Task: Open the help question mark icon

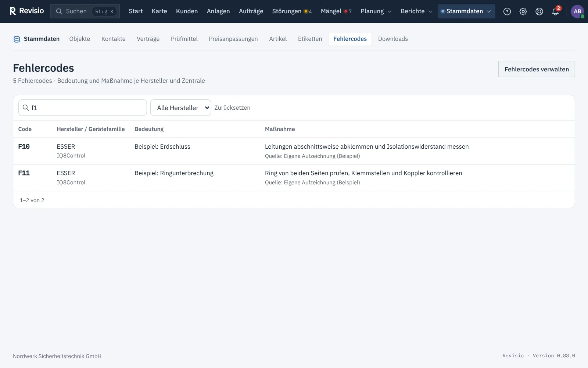Action: pos(507,11)
